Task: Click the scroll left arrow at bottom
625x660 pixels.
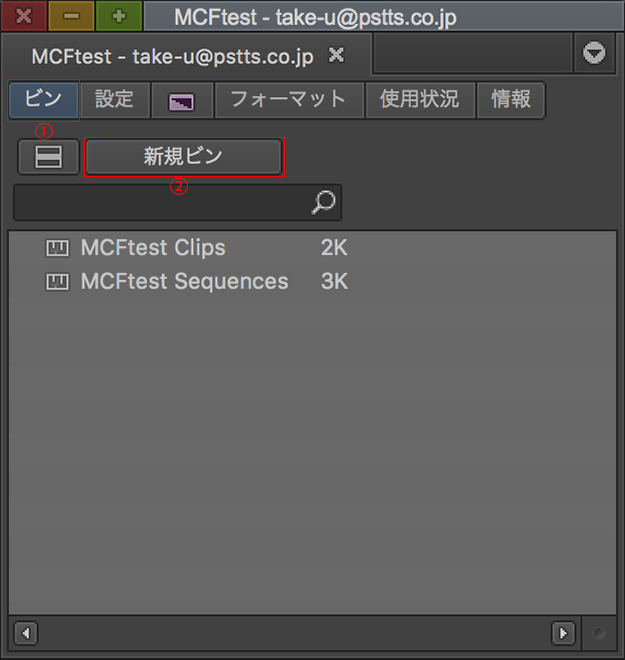Action: 25,633
